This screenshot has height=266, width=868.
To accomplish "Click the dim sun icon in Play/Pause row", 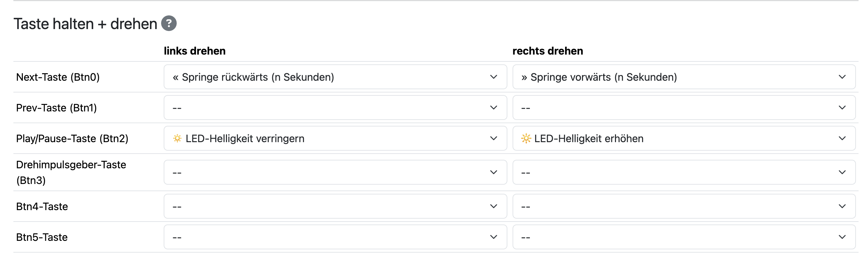I will coord(177,139).
